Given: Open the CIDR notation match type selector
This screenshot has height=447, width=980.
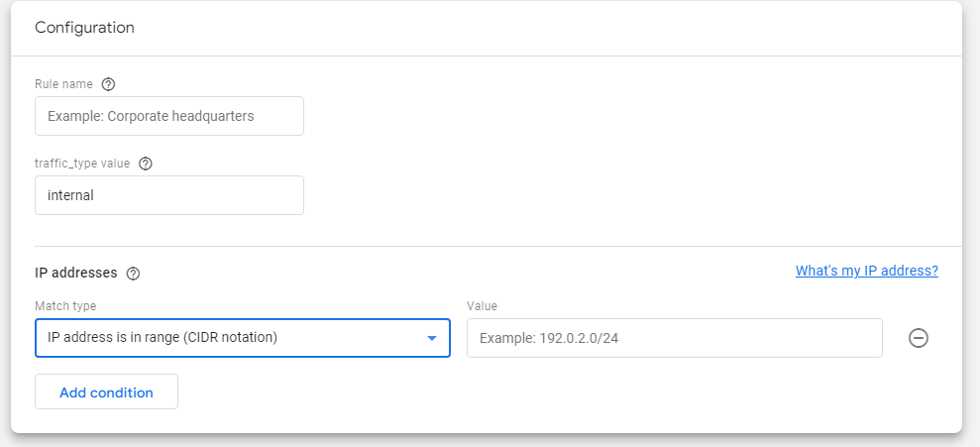Looking at the screenshot, I should [242, 338].
